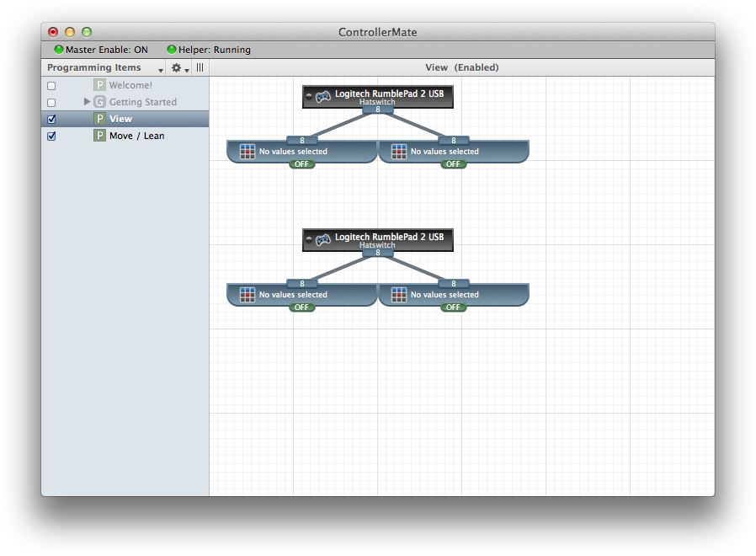Click the gamepad icon on the lower Logitech block
Screen dimensions: 756x556
click(323, 240)
